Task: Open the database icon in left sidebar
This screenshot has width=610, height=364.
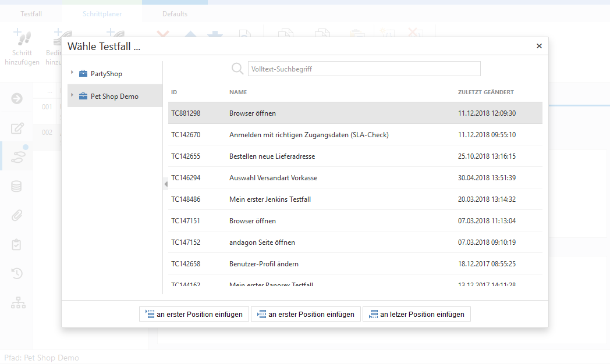Action: tap(17, 187)
